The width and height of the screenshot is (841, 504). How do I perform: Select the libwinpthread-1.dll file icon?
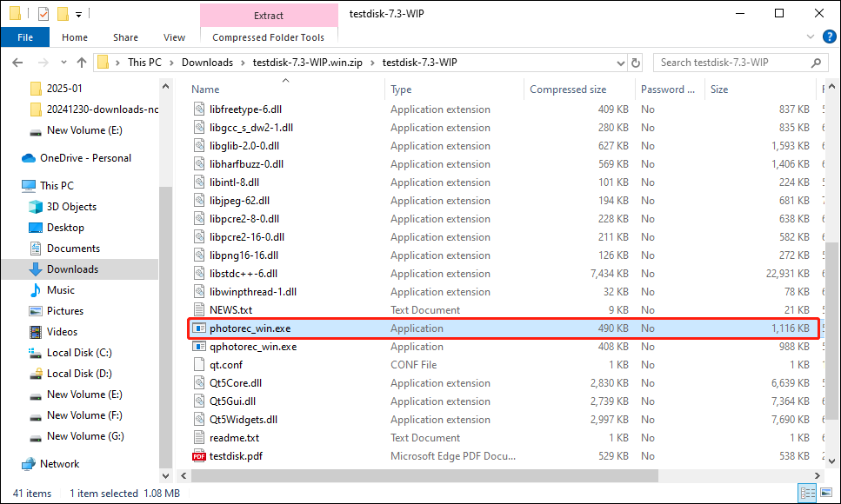(199, 292)
